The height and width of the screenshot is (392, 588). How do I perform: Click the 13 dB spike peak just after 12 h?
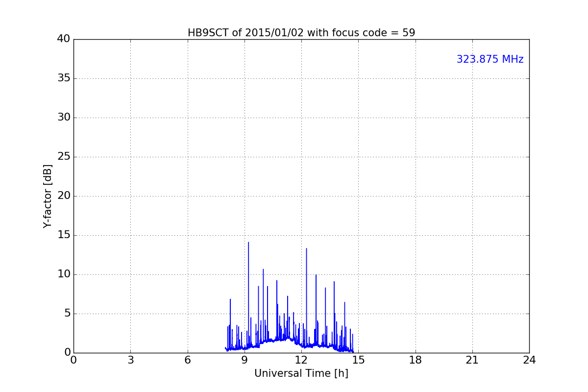point(307,248)
